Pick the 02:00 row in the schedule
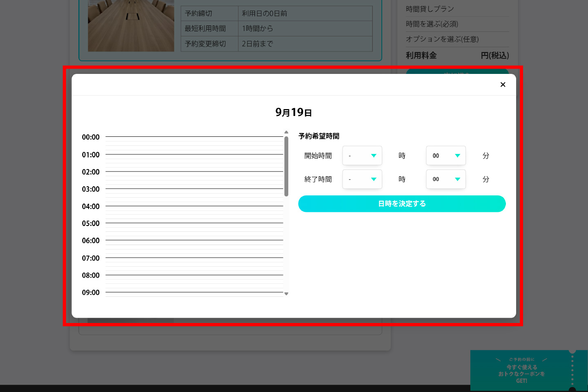This screenshot has width=588, height=392. pyautogui.click(x=194, y=174)
